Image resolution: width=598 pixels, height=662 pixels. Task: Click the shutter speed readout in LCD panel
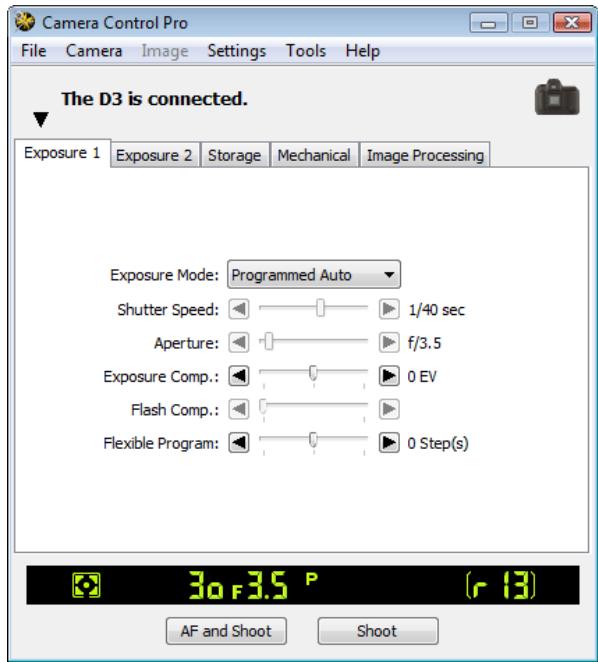[x=206, y=585]
